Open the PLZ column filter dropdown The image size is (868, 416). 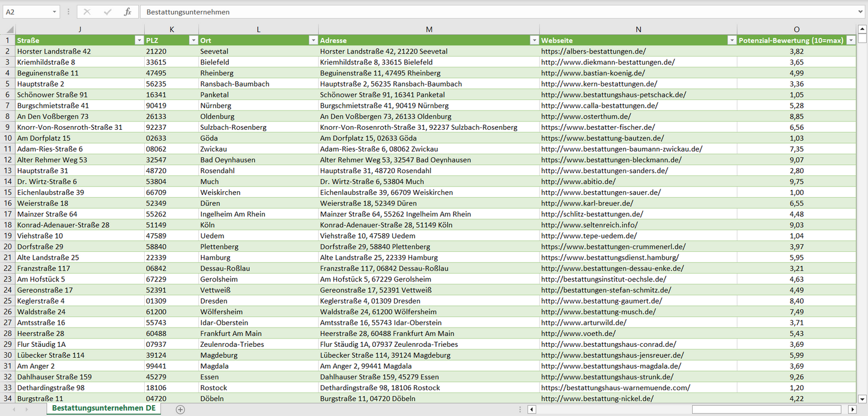[193, 40]
